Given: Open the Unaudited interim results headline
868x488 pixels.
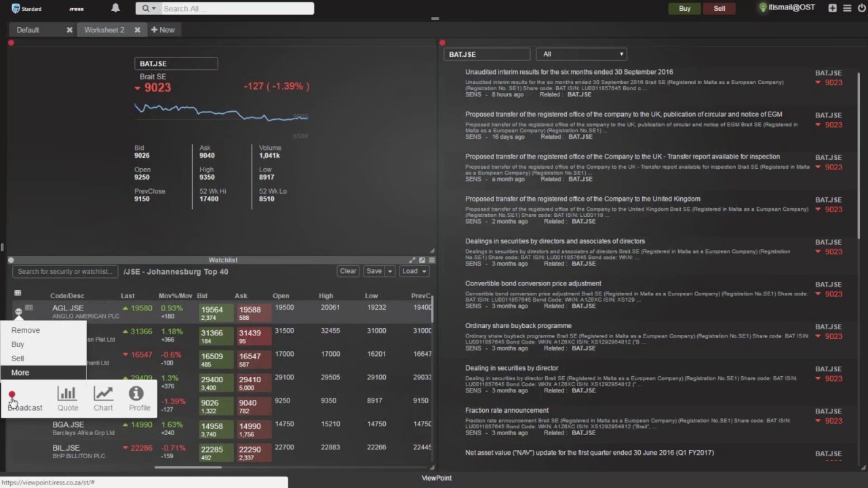Looking at the screenshot, I should [569, 72].
